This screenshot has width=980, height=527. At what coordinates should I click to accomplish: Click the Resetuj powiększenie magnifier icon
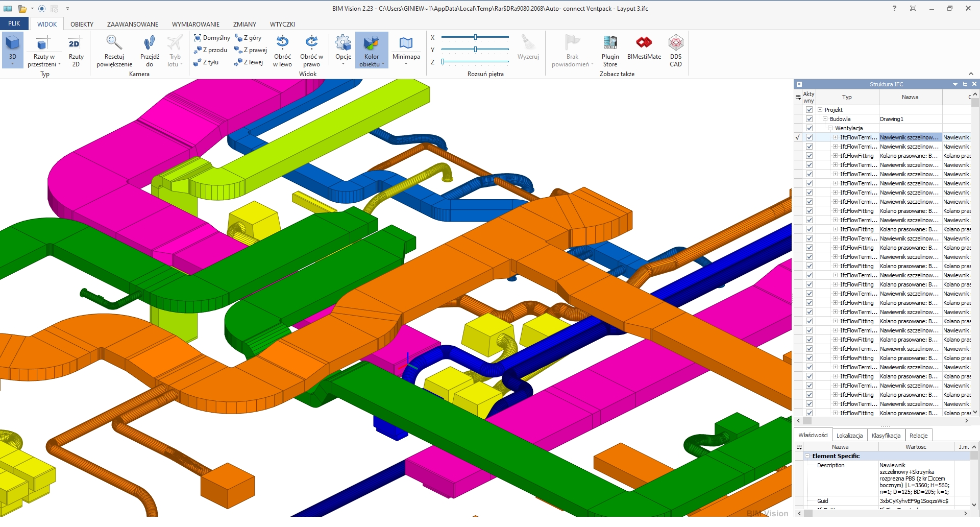(114, 43)
